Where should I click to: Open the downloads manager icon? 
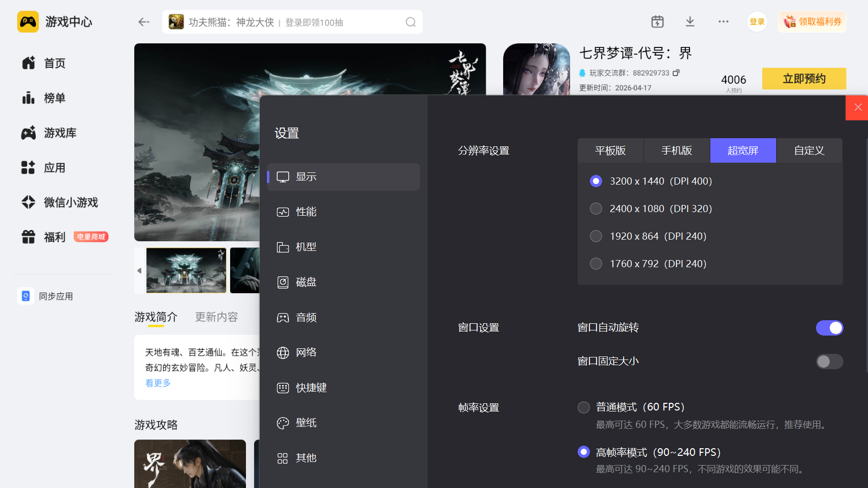(690, 21)
